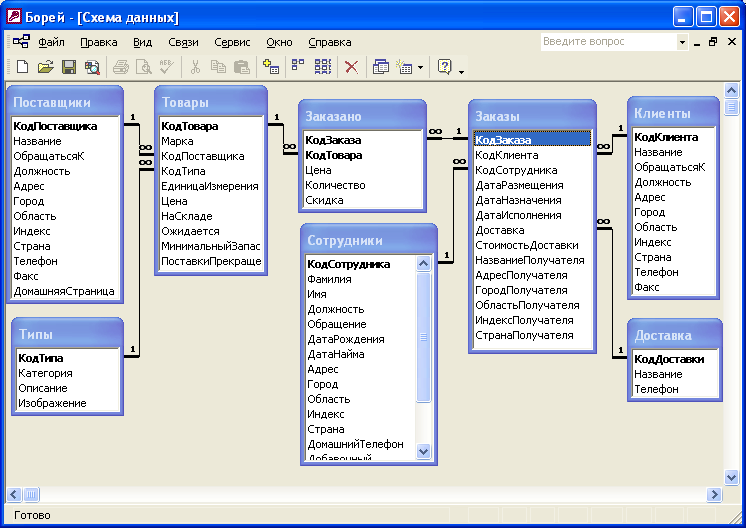Viewport: 746px width, 528px height.
Task: Click the Spelling check toolbar icon
Action: tap(167, 67)
